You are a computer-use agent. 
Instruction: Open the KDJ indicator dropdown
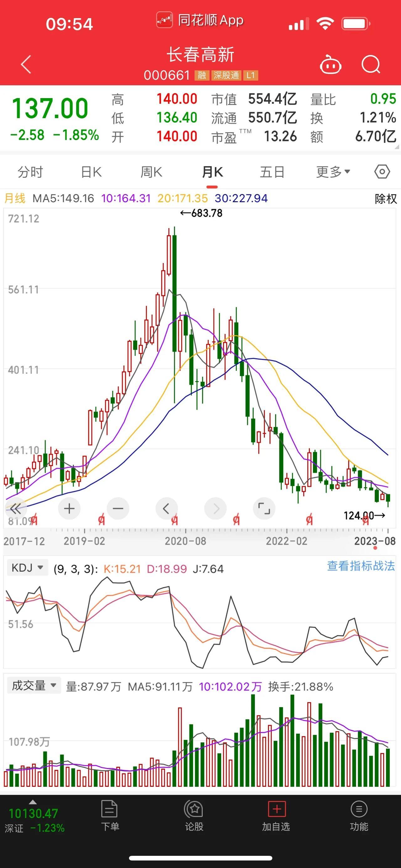(x=27, y=568)
